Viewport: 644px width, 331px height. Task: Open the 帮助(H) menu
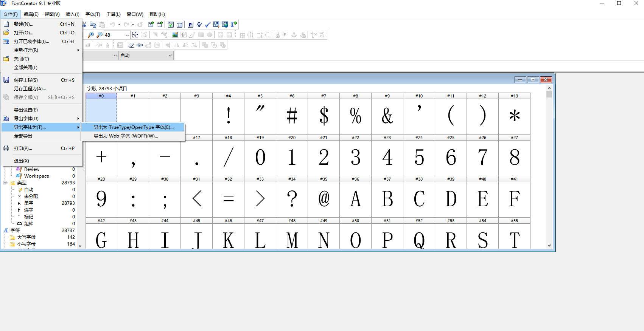coord(157,14)
